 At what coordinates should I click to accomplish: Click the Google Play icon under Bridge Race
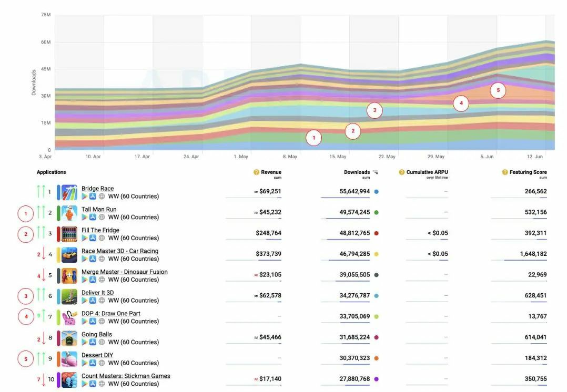pyautogui.click(x=85, y=197)
